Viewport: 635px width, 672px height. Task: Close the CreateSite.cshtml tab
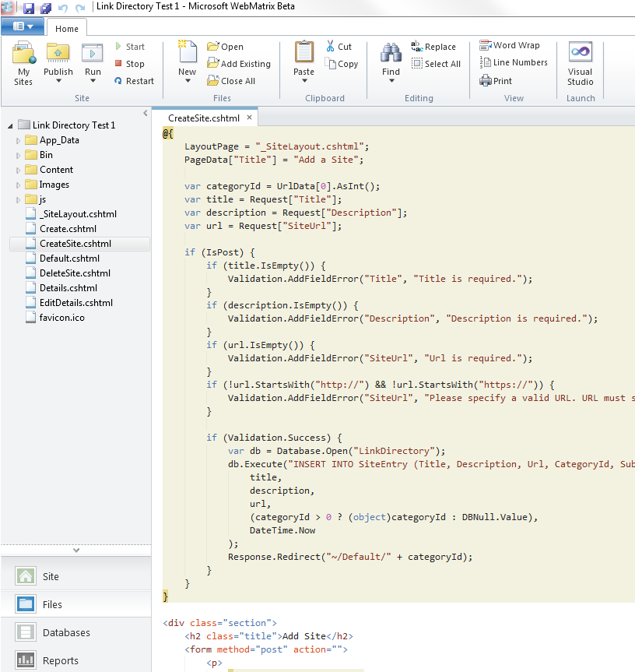point(250,118)
